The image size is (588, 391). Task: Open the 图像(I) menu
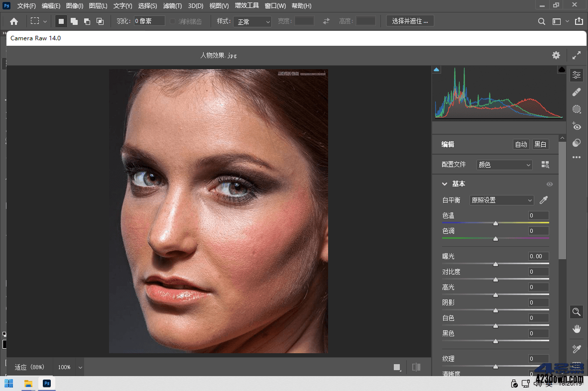[74, 5]
